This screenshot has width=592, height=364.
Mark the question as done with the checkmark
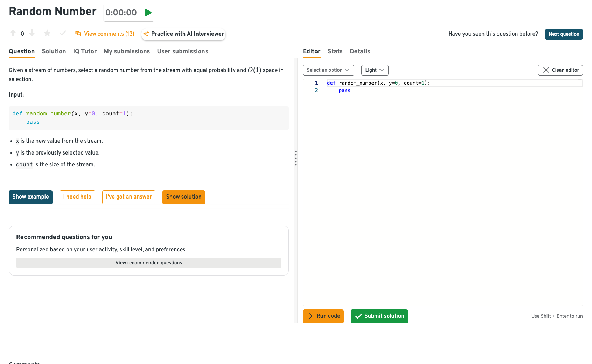tap(63, 33)
